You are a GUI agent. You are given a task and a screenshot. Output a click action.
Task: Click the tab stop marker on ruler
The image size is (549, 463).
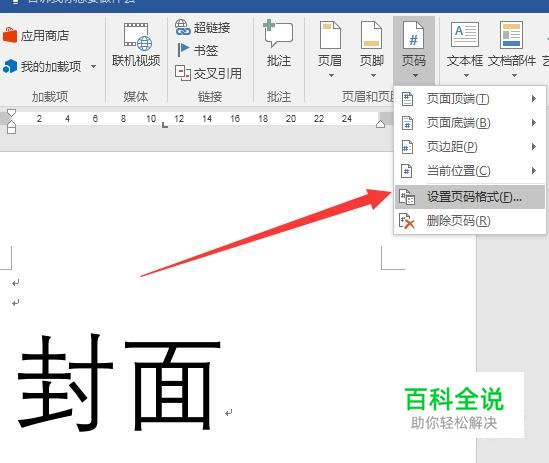coord(165,124)
